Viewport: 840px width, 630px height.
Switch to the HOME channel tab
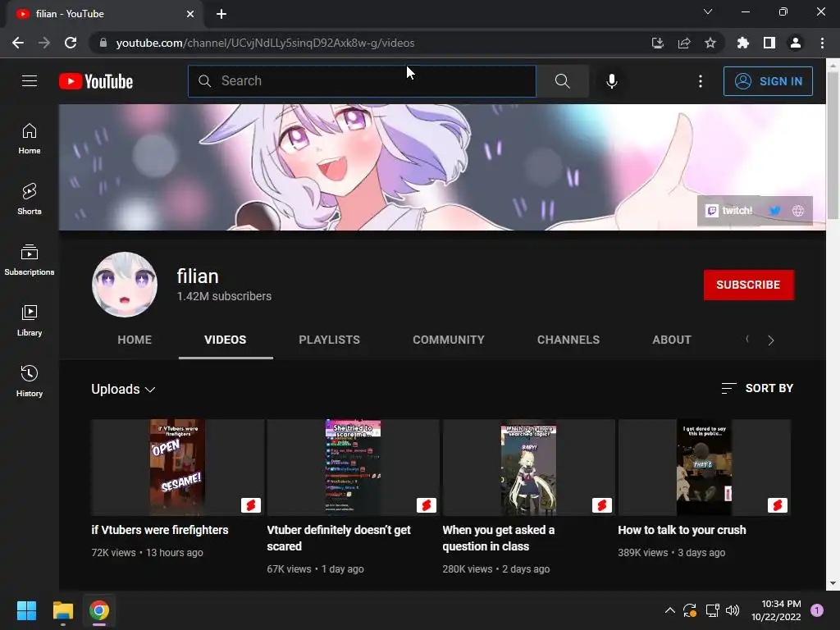135,340
